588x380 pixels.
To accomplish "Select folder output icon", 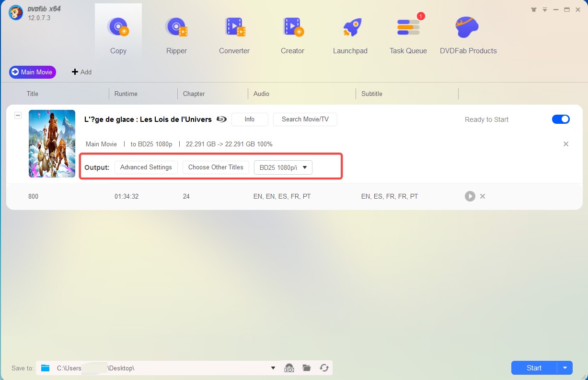I will coord(307,368).
